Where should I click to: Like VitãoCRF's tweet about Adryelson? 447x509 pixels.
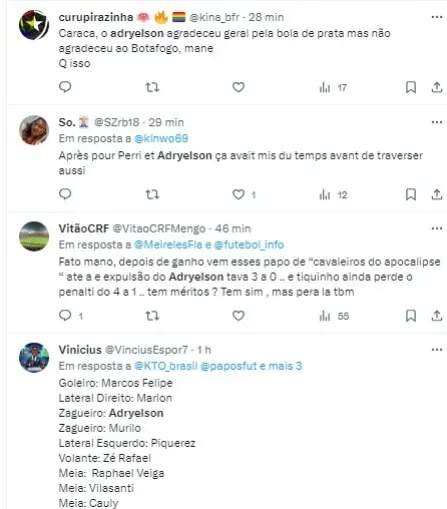click(x=238, y=316)
